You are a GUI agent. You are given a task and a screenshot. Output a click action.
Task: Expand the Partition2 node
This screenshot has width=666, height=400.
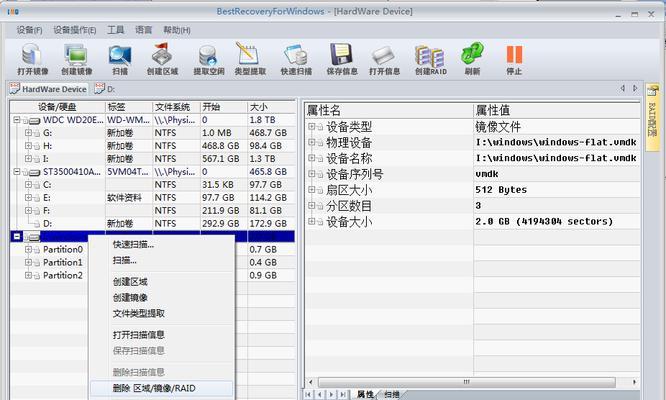[x=28, y=275]
